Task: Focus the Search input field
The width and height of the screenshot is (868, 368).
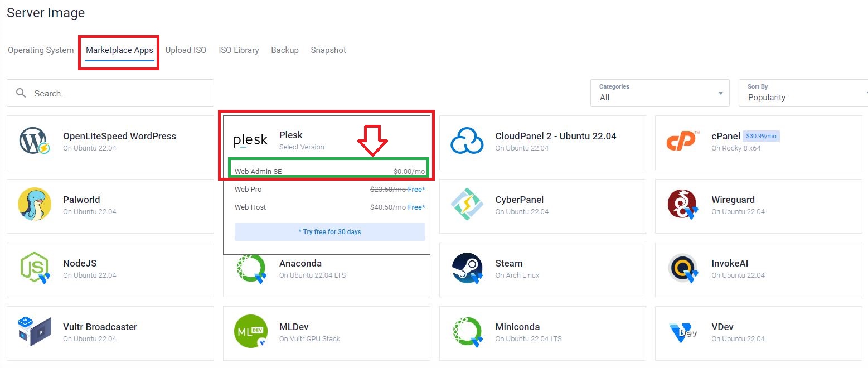Action: pos(110,93)
